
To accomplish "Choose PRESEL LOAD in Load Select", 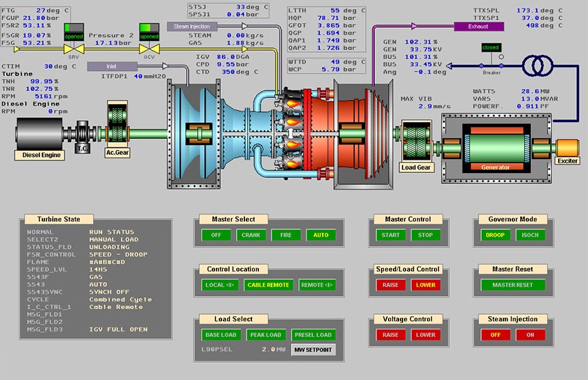I will pyautogui.click(x=313, y=335).
